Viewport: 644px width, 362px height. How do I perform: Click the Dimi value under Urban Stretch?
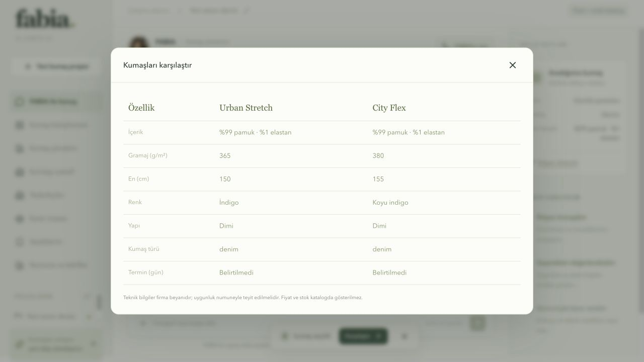click(x=226, y=226)
